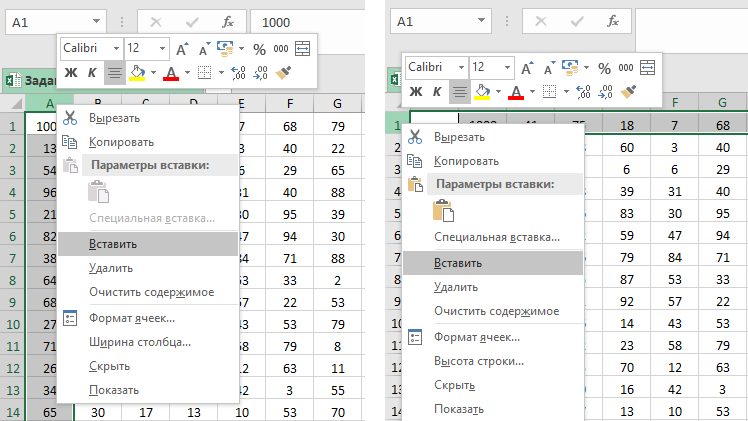Toggle center alignment in the toolbar above column menu
Viewport: 748px width, 421px height.
(x=115, y=73)
